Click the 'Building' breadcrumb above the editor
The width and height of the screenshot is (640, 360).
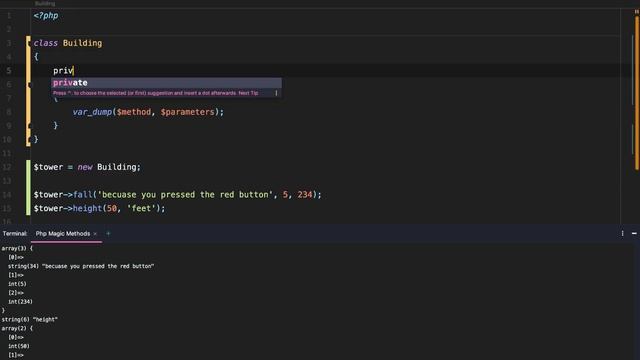tap(45, 3)
